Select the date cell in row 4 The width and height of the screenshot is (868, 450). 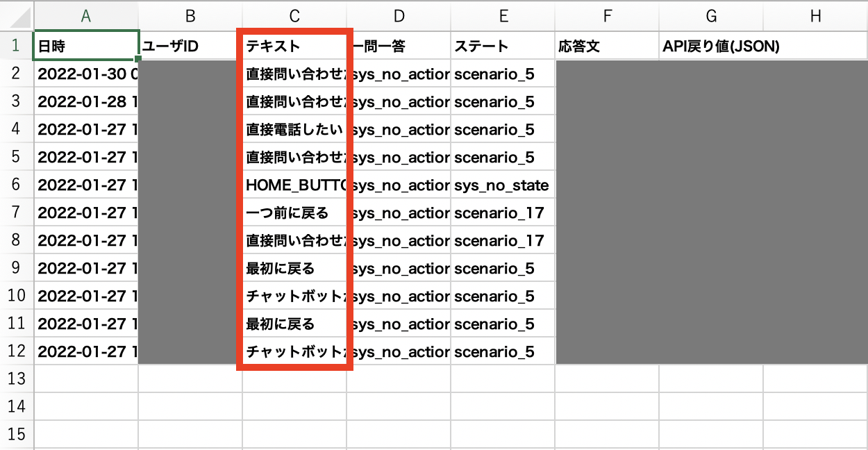click(86, 129)
